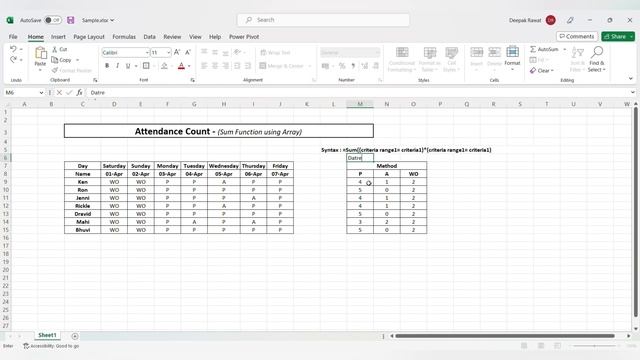Image resolution: width=640 pixels, height=360 pixels.
Task: Click Accessibility: Good to go status
Action: 51,346
